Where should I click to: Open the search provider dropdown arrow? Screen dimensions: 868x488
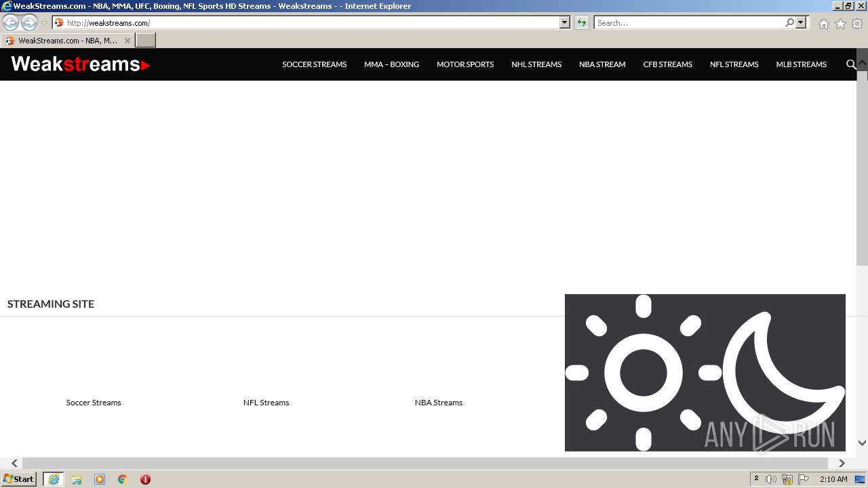click(801, 22)
